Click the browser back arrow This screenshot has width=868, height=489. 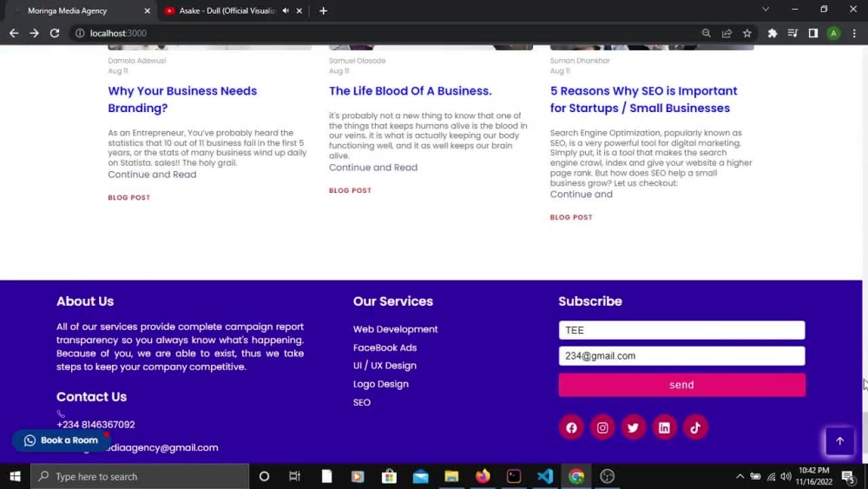pyautogui.click(x=14, y=33)
